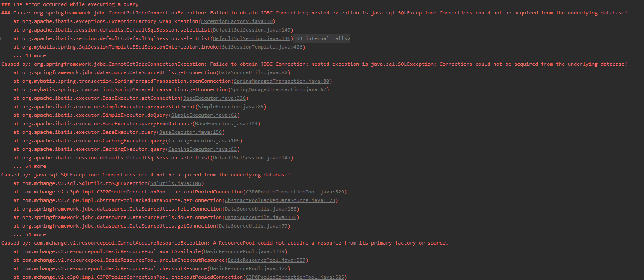Click the SimpleExecutor.java:62 link
Screen dimensions: 644x280
(x=204, y=115)
